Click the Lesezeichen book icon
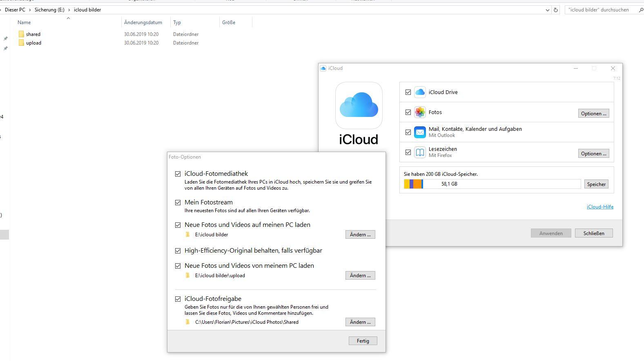The width and height of the screenshot is (644, 361). point(420,152)
